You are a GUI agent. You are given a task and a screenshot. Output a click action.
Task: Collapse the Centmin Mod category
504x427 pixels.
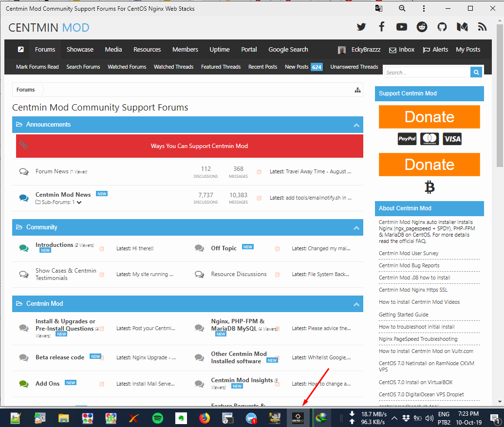point(356,304)
